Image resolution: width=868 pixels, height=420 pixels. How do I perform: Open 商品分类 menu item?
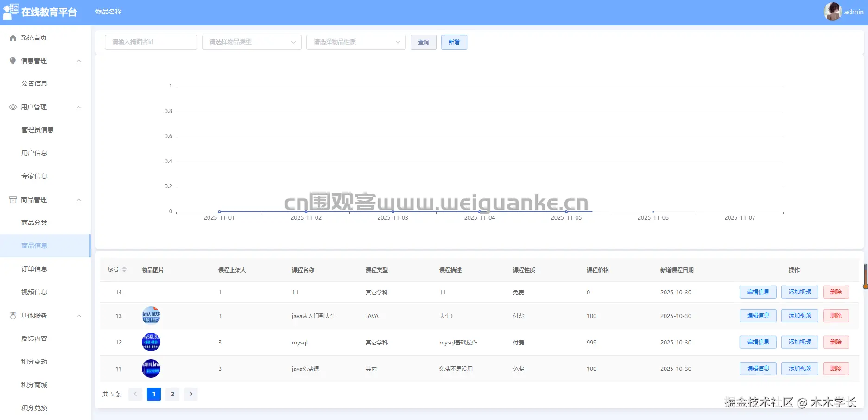pos(45,223)
